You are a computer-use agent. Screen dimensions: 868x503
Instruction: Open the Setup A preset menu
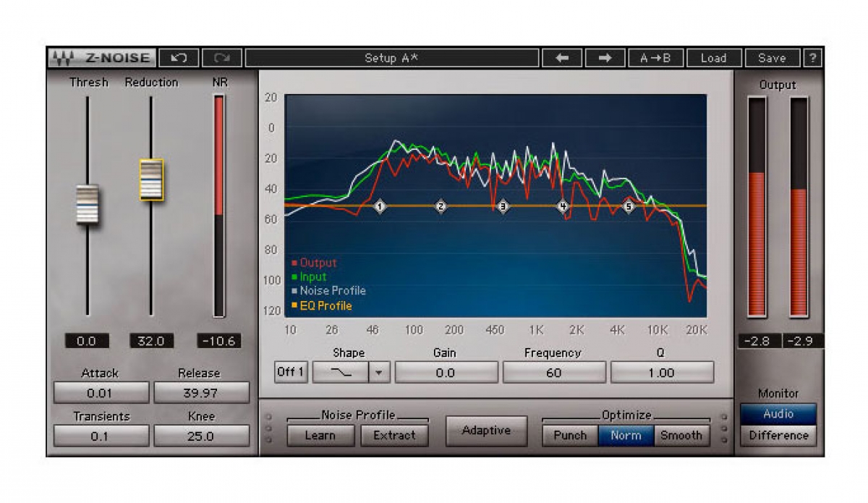(391, 58)
